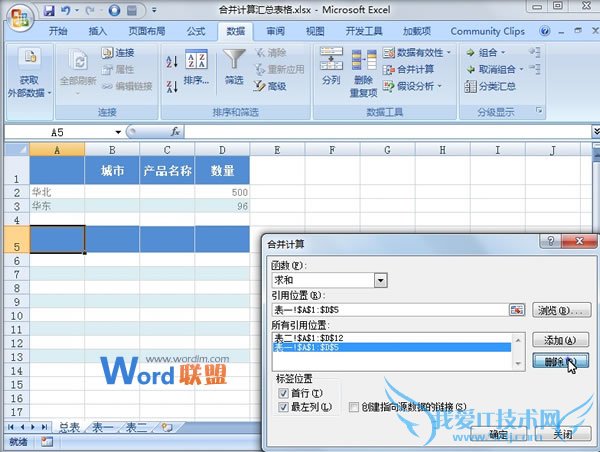Open the Excel Help question mark icon

click(x=545, y=31)
